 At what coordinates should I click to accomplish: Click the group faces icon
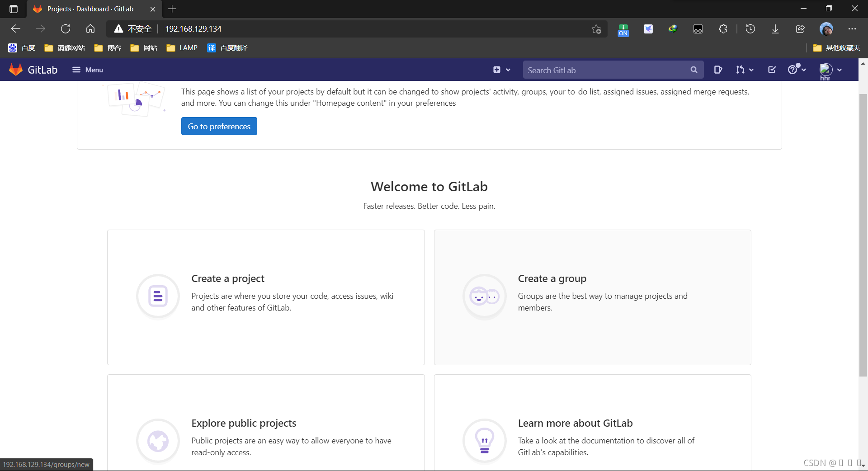point(485,297)
